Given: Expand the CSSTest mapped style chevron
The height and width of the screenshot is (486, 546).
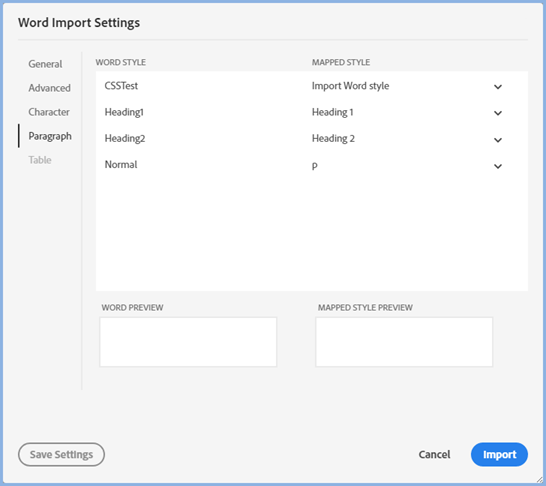Looking at the screenshot, I should tap(498, 87).
